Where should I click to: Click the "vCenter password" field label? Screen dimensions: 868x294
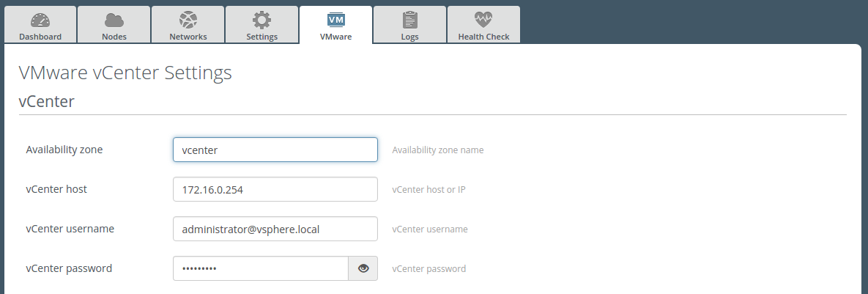click(x=69, y=268)
